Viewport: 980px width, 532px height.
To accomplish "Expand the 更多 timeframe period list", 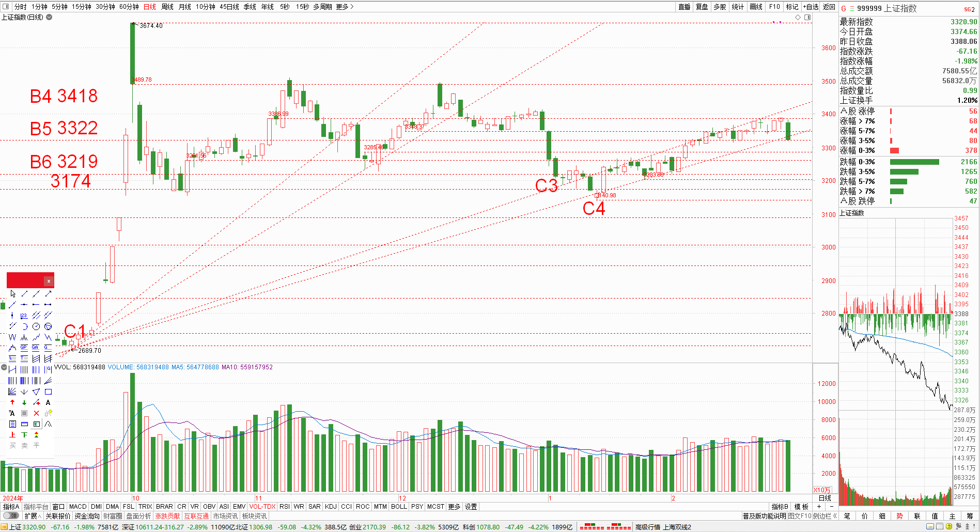I will tap(345, 7).
